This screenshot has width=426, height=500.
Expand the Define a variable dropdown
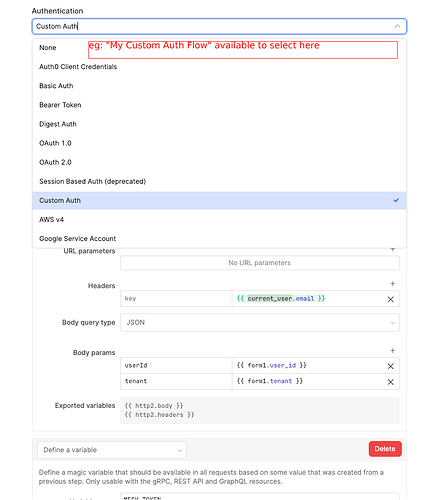click(112, 450)
